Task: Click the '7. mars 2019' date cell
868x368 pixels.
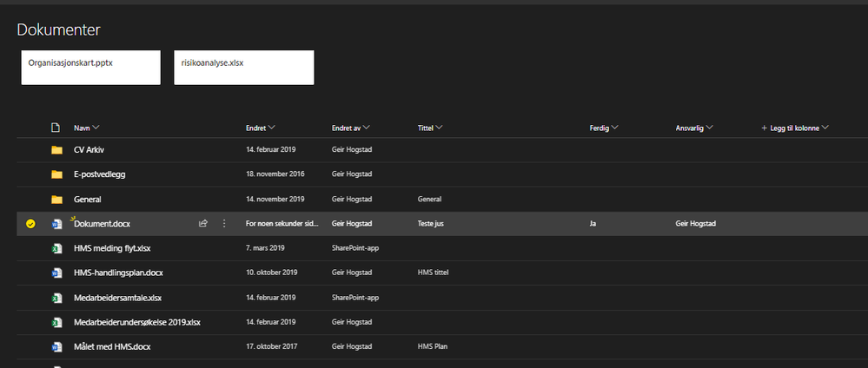Action: coord(265,248)
